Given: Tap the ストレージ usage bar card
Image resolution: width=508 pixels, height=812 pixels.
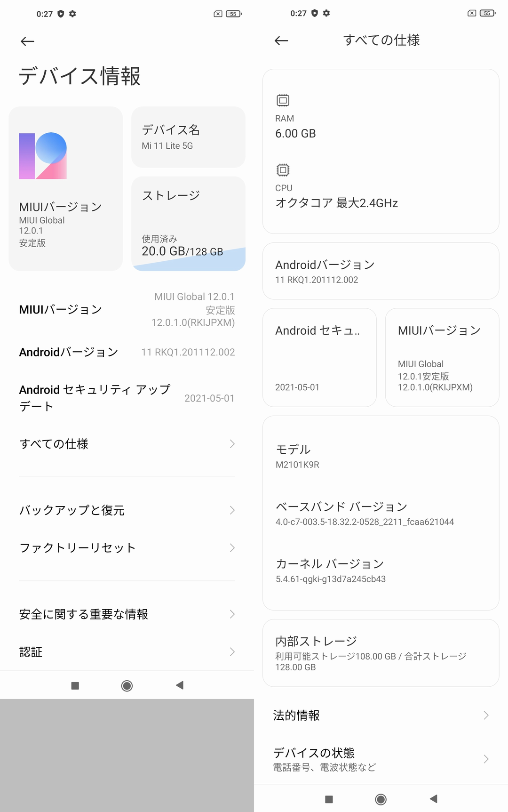Looking at the screenshot, I should (188, 224).
